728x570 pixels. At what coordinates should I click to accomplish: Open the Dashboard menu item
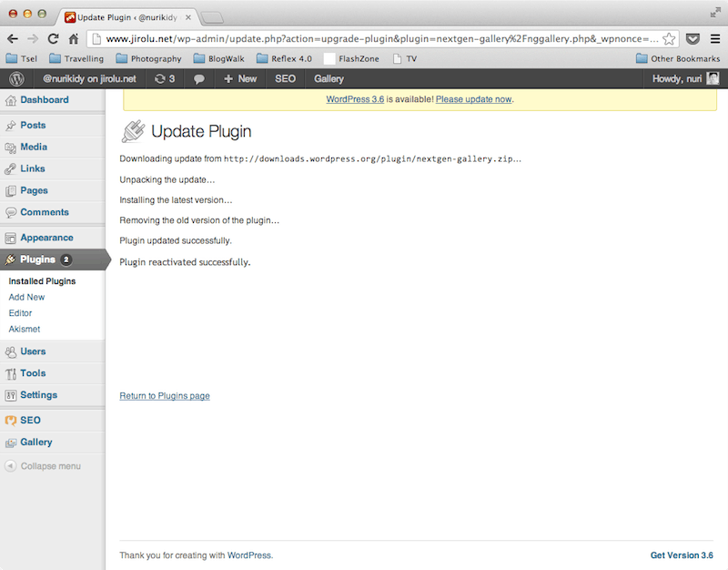coord(44,100)
